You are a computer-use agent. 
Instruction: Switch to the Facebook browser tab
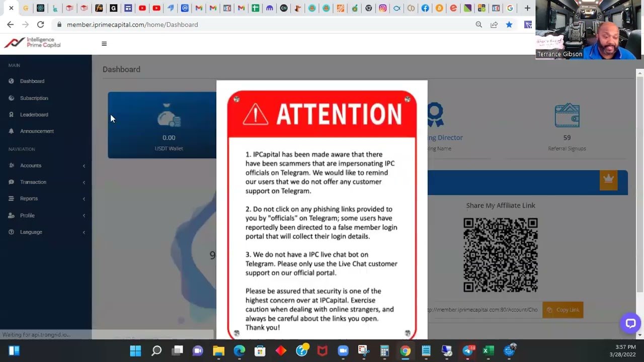(425, 8)
